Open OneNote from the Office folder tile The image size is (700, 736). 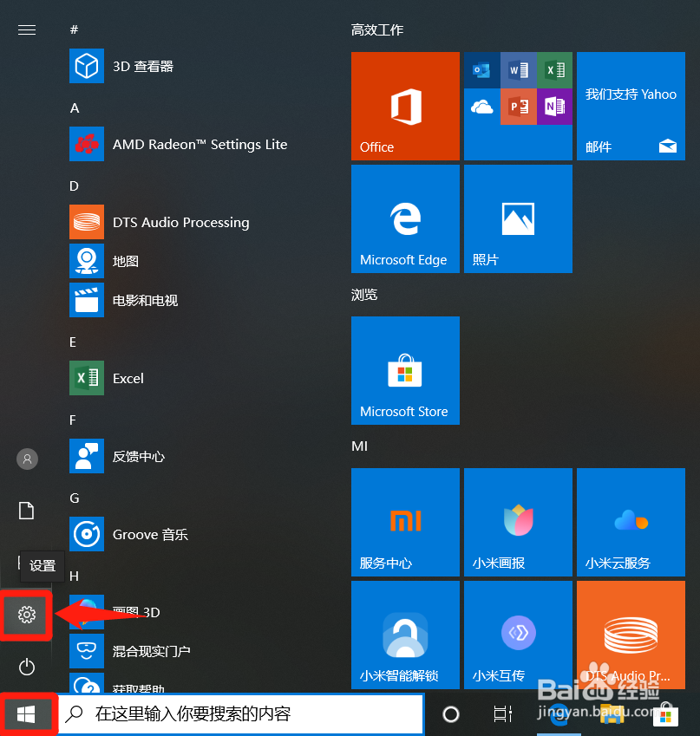point(555,107)
